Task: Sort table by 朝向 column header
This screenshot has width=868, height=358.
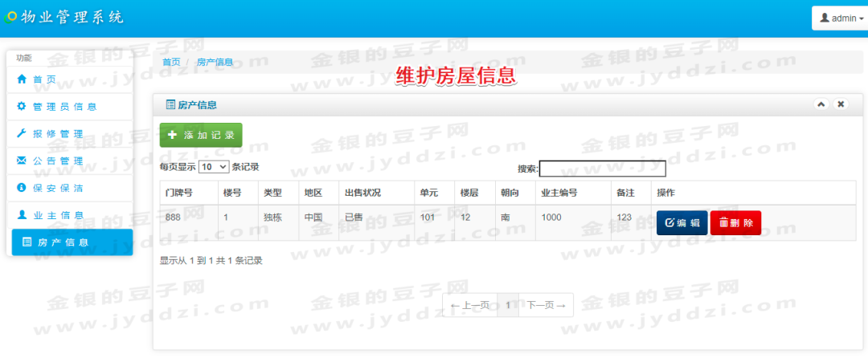Action: pos(515,193)
